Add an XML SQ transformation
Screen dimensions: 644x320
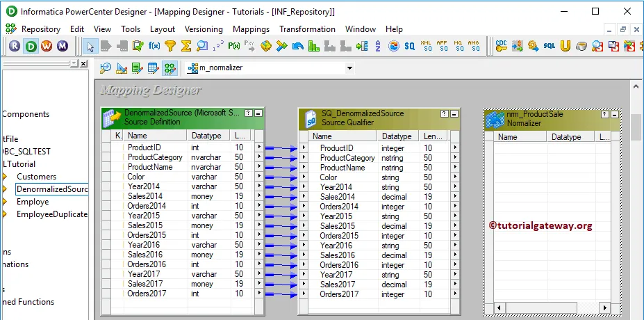point(427,46)
